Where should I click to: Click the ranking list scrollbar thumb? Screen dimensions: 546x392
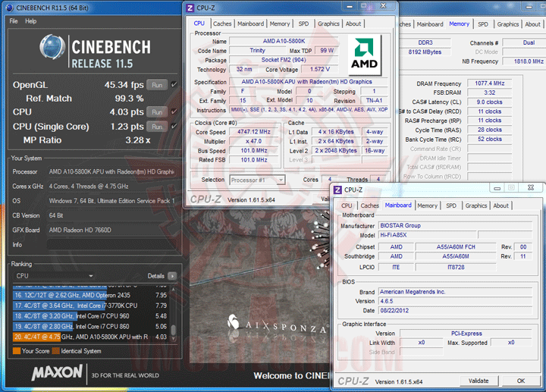click(174, 329)
